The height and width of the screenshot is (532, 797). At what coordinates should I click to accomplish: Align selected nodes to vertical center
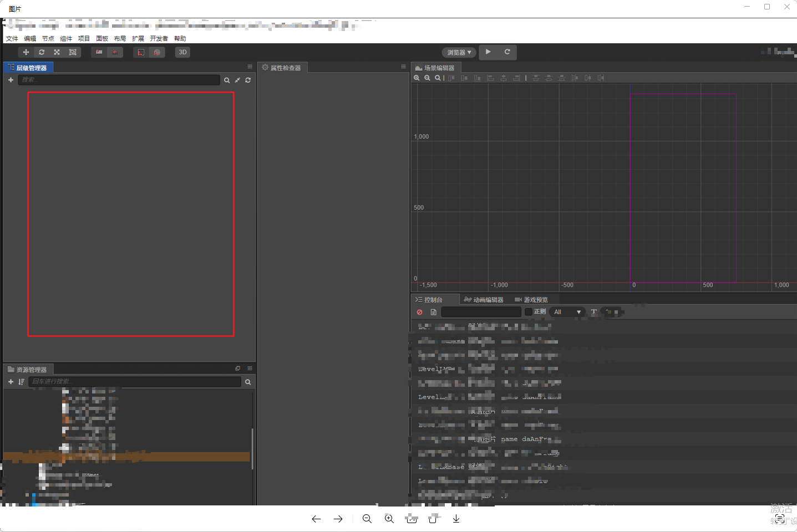[x=464, y=78]
